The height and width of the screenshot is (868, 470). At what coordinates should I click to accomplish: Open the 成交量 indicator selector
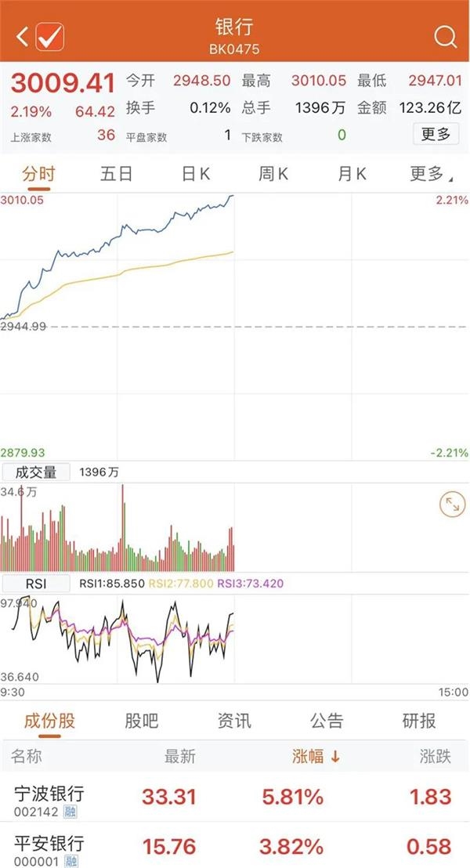click(x=36, y=472)
